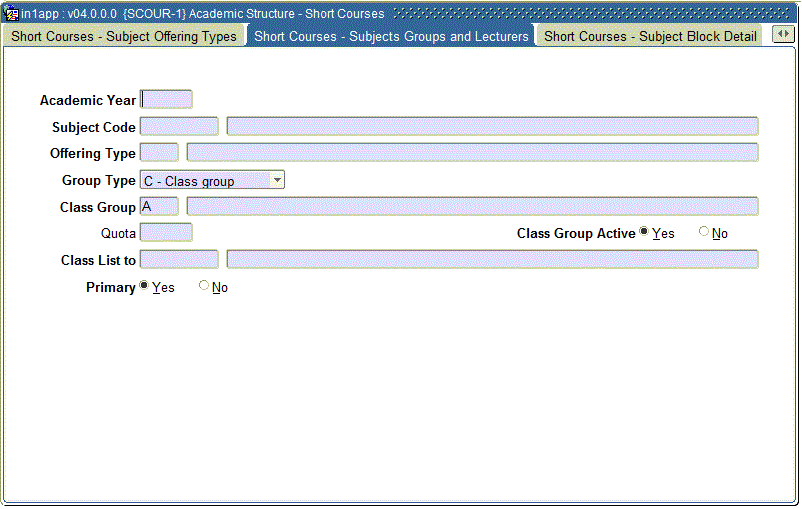This screenshot has width=802, height=509.
Task: Select Short Courses - Subjects Groups and Lecturers tab
Action: 391,36
